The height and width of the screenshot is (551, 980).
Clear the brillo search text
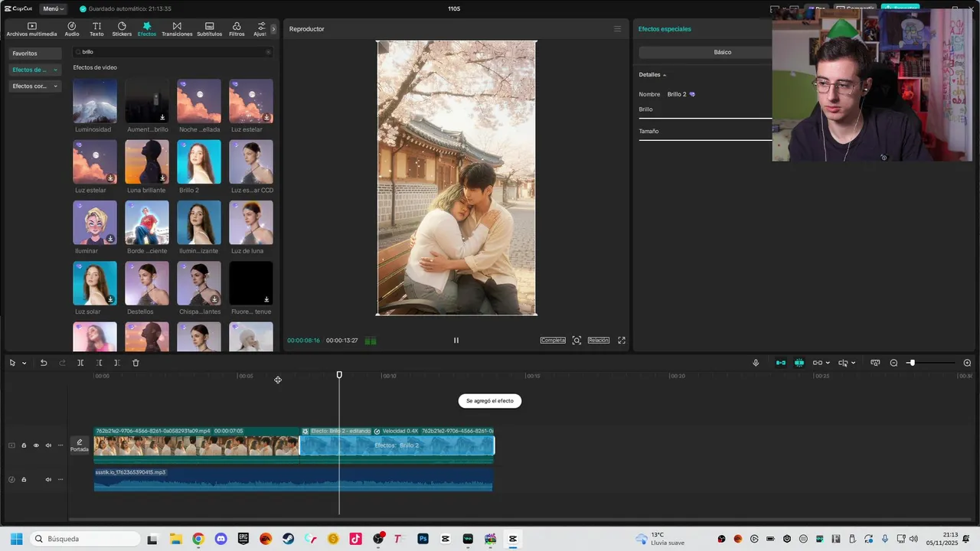click(268, 52)
